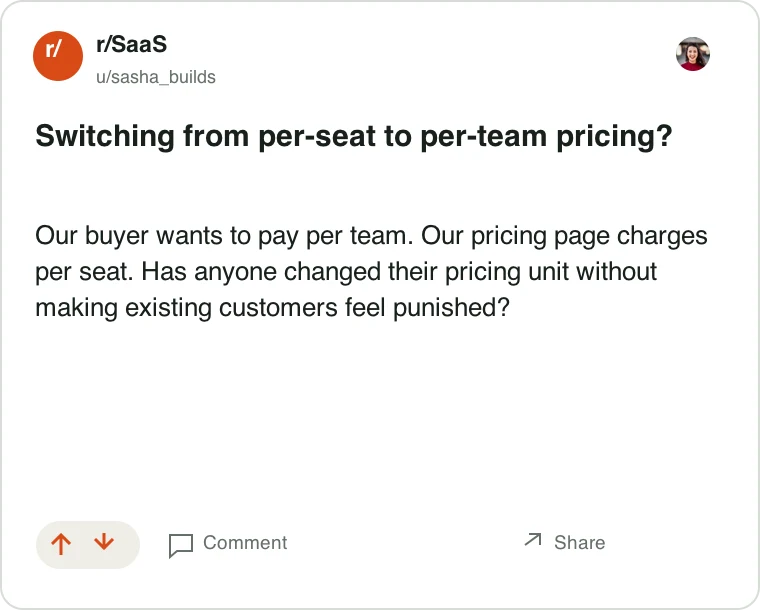760x610 pixels.
Task: Upvote the per-team pricing post
Action: pos(61,544)
